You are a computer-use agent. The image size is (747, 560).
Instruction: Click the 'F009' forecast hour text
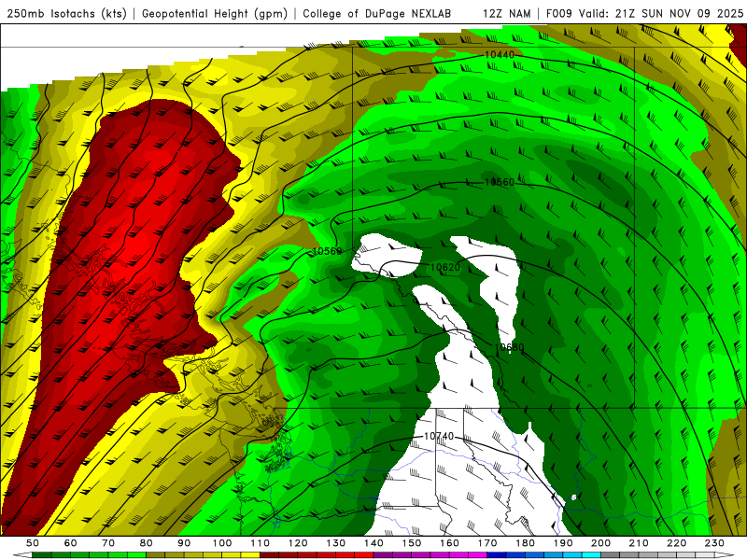(559, 14)
